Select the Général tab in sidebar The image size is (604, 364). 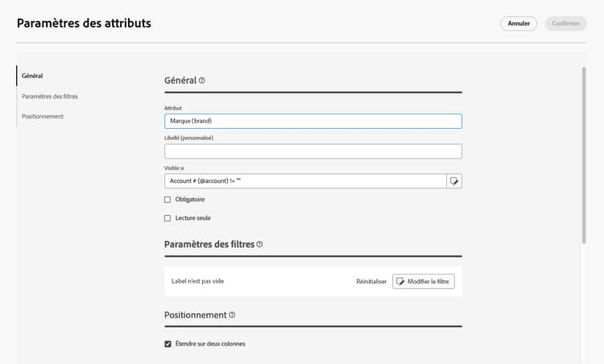pos(33,76)
